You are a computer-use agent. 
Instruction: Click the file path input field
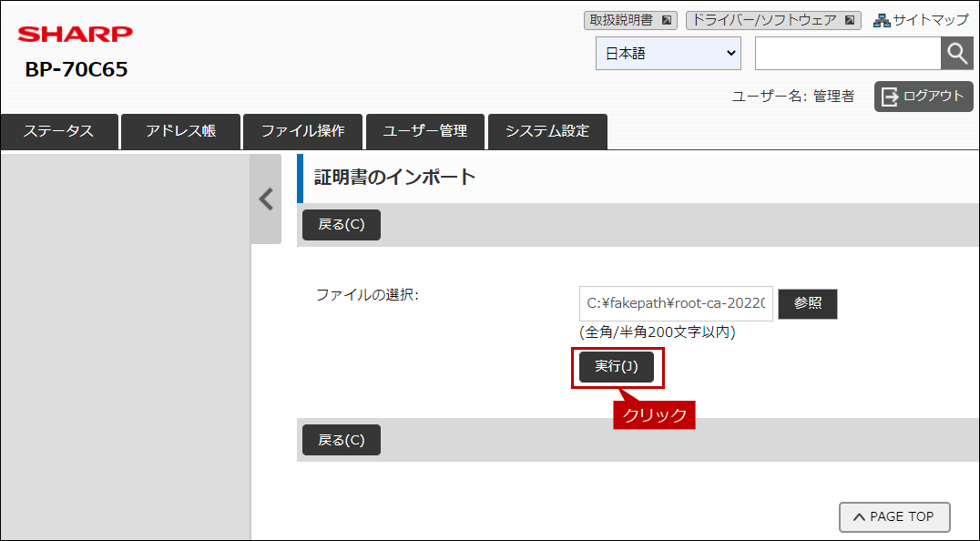(x=676, y=303)
